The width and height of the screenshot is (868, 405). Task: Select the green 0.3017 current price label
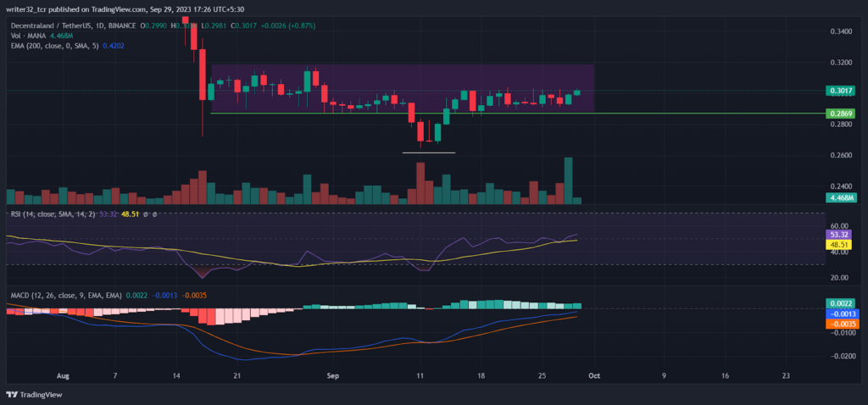click(x=840, y=91)
